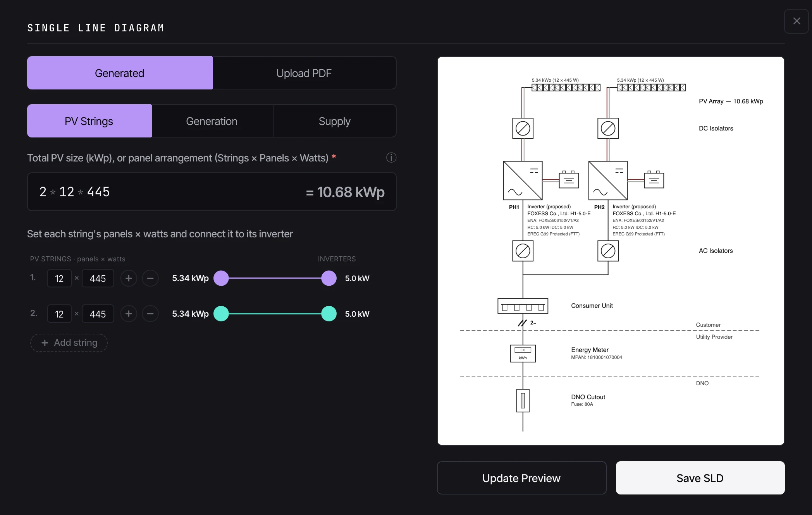Click the 'Fuse: 80A' text
This screenshot has height=515, width=812.
click(582, 404)
